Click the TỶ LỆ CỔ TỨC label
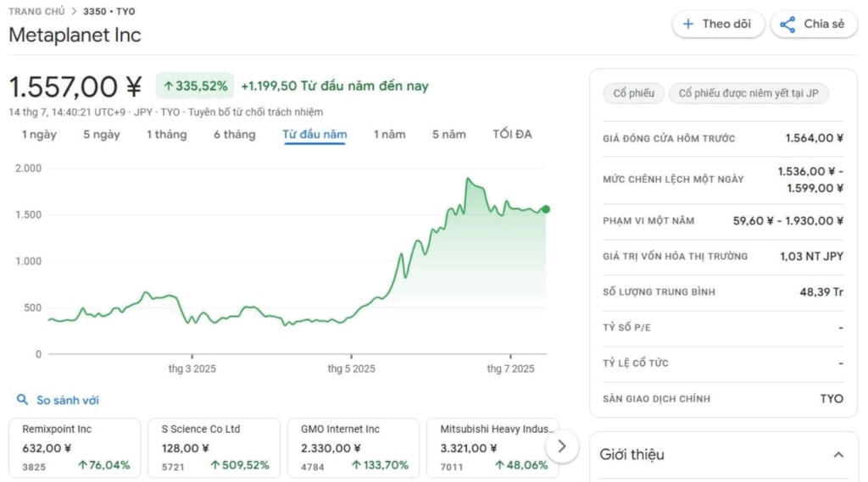The width and height of the screenshot is (868, 482). coord(636,363)
